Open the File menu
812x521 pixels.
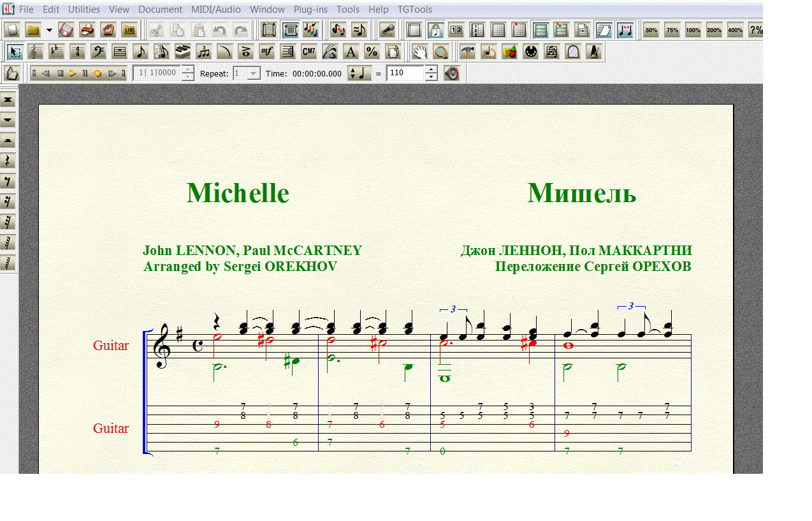tap(26, 10)
